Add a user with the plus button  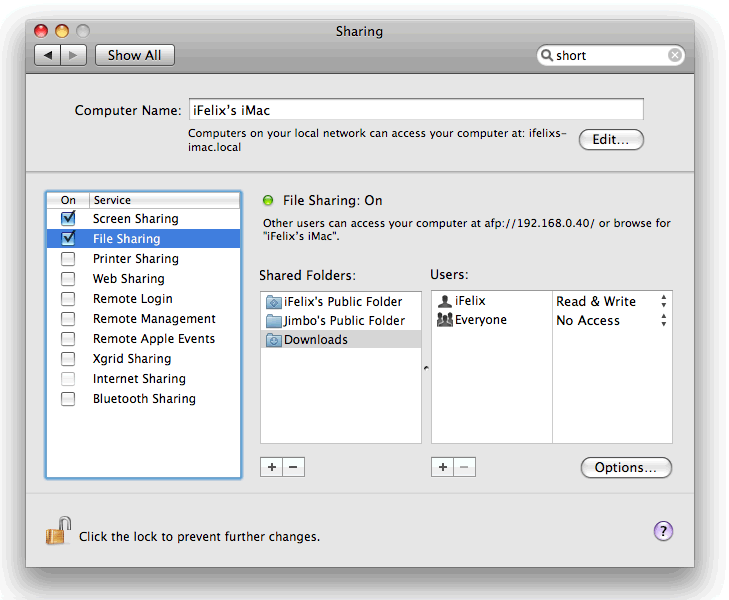point(442,467)
